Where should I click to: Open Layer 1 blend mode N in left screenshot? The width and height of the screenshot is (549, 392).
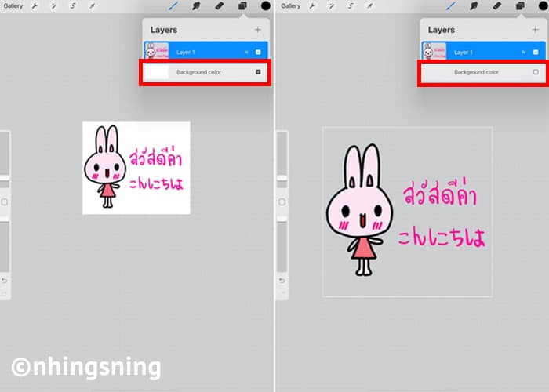pyautogui.click(x=246, y=53)
